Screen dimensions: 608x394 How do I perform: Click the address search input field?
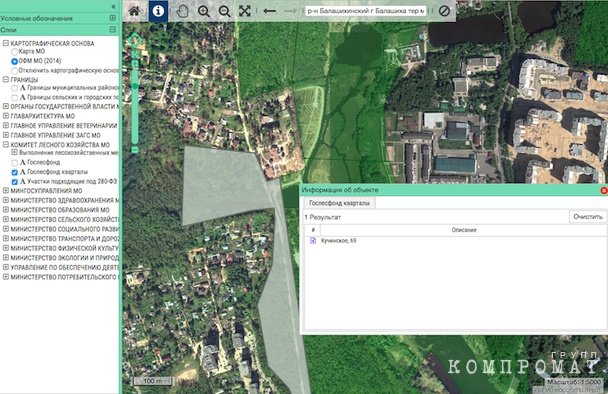click(x=366, y=11)
